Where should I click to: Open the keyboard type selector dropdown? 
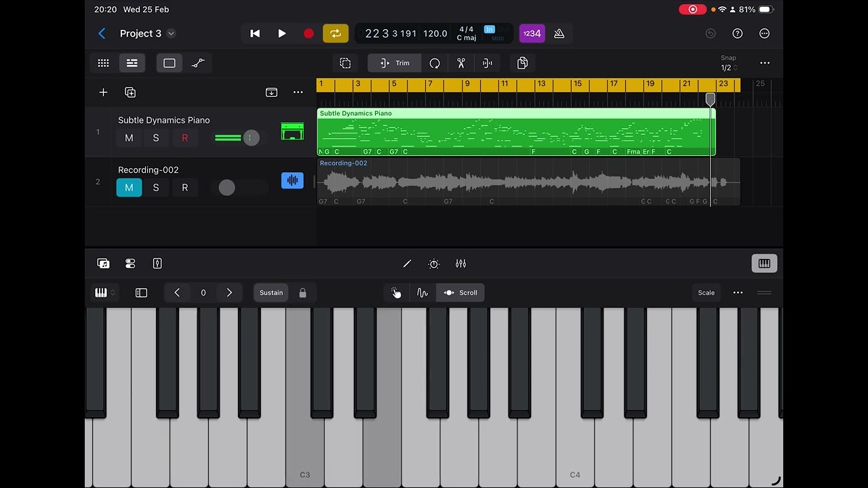pyautogui.click(x=104, y=293)
